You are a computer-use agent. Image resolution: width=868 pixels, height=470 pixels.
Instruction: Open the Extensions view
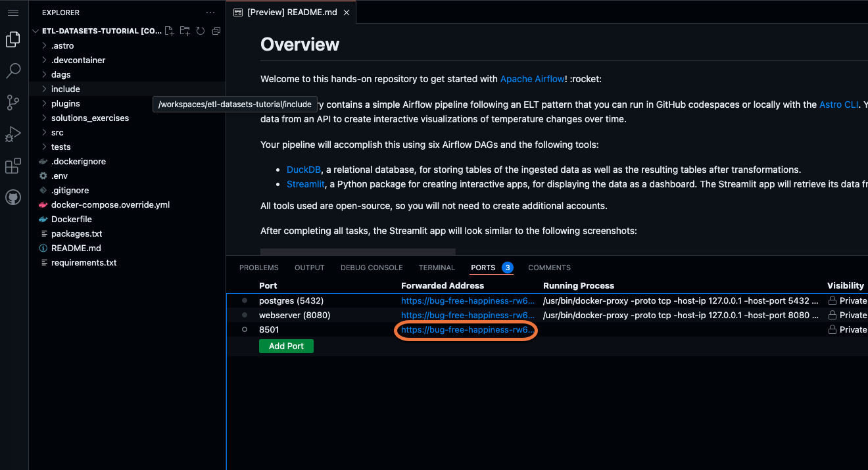point(13,166)
